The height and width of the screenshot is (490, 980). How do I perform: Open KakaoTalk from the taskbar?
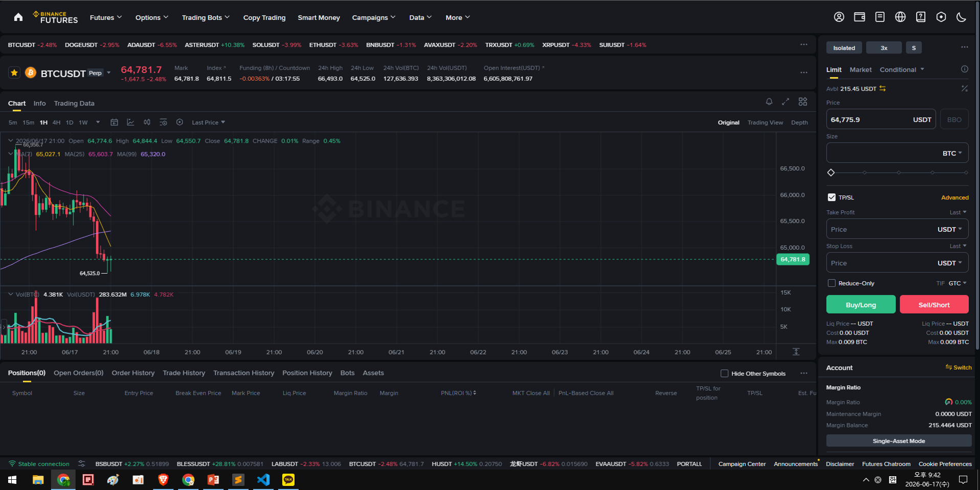tap(288, 480)
